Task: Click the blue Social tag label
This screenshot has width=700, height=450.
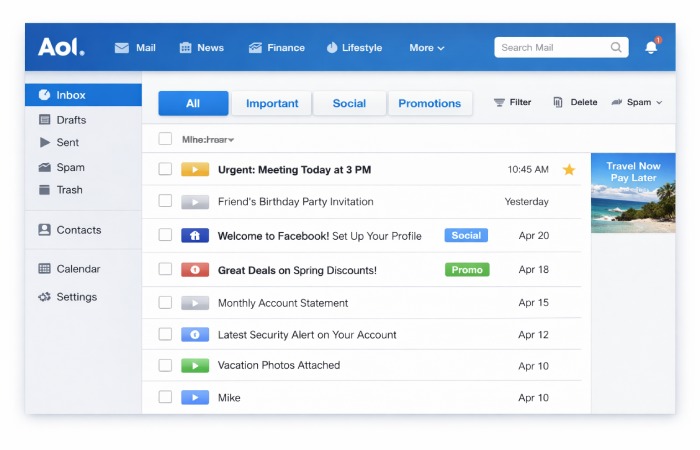Action: pyautogui.click(x=466, y=235)
